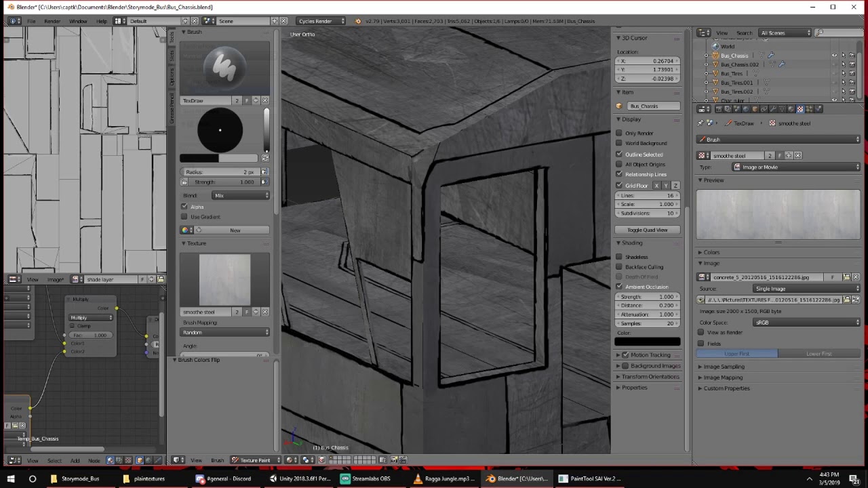Open the Render menu in the info header
The image size is (868, 488).
pos(52,21)
